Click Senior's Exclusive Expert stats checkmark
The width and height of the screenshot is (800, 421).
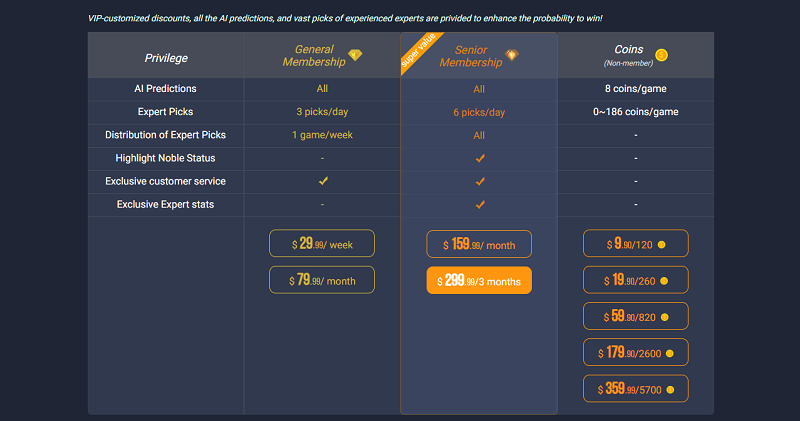click(480, 205)
